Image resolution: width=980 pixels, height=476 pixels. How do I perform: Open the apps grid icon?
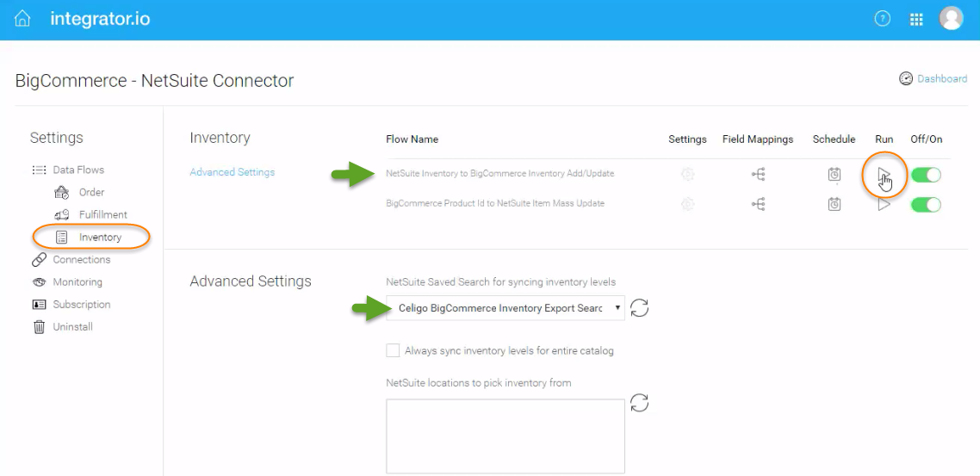(916, 19)
